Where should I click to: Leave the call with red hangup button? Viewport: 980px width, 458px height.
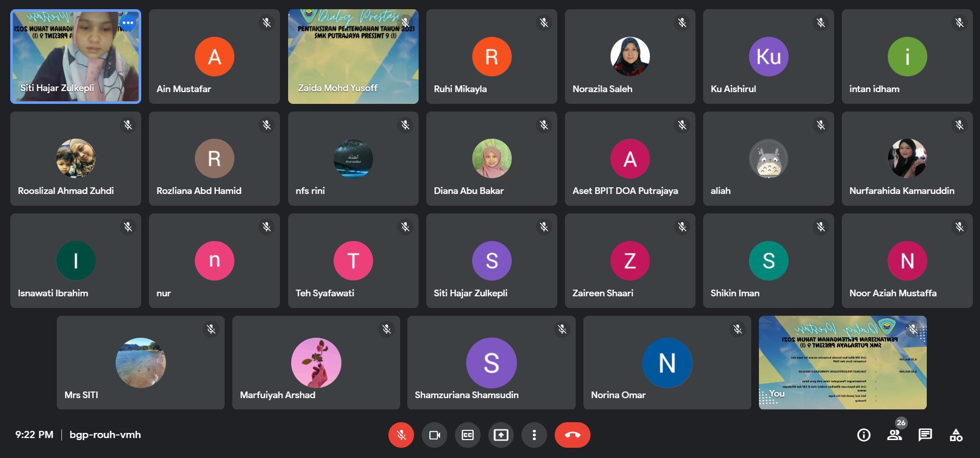(x=573, y=435)
